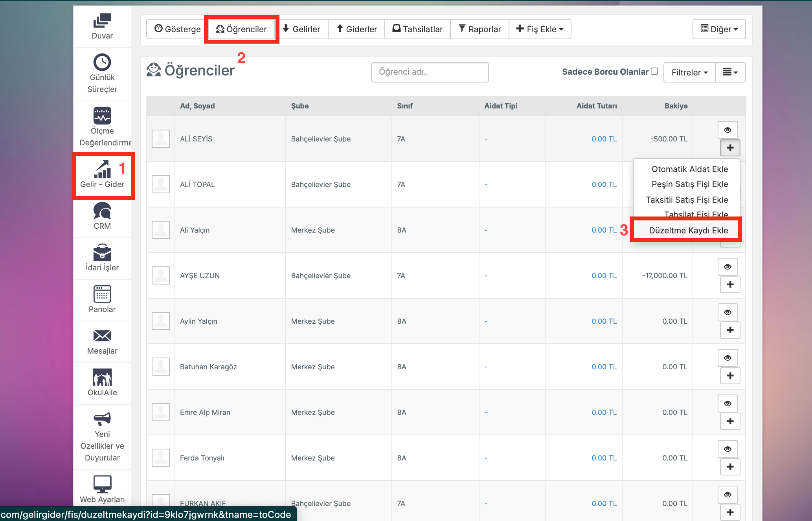The image size is (812, 521).
Task: Open the Duvar sidebar icon
Action: pos(102,21)
